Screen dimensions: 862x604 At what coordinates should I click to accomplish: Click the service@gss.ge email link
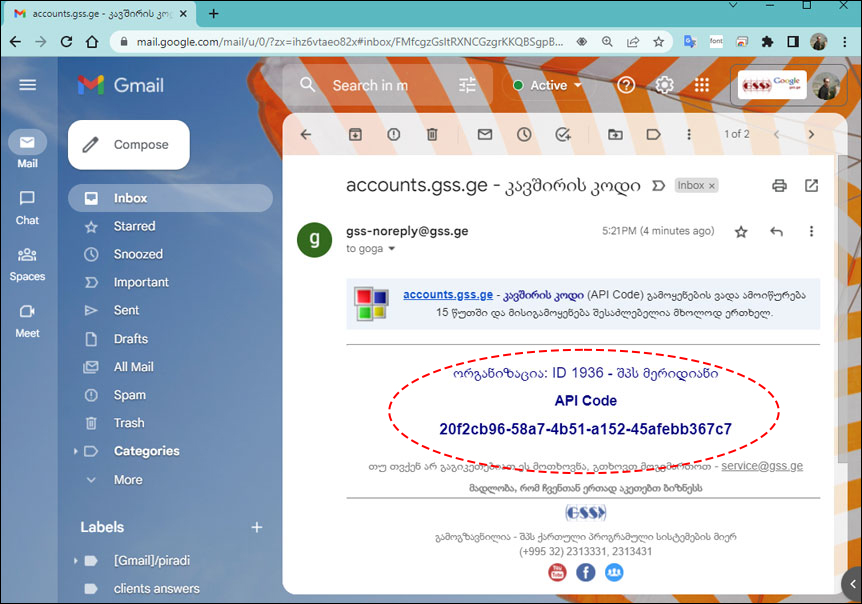coord(762,466)
